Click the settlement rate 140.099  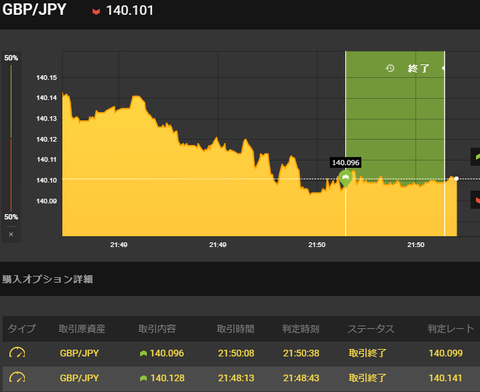446,353
